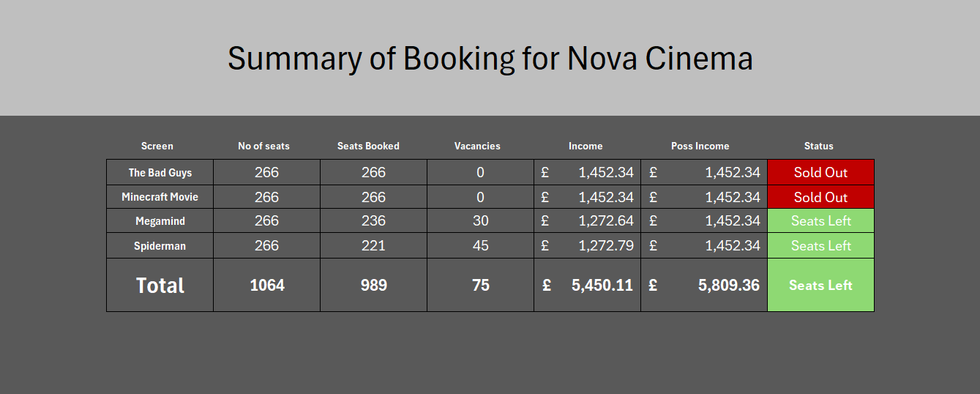The width and height of the screenshot is (980, 394).
Task: Click the Sold Out status for The Bad Guys
Action: point(820,173)
